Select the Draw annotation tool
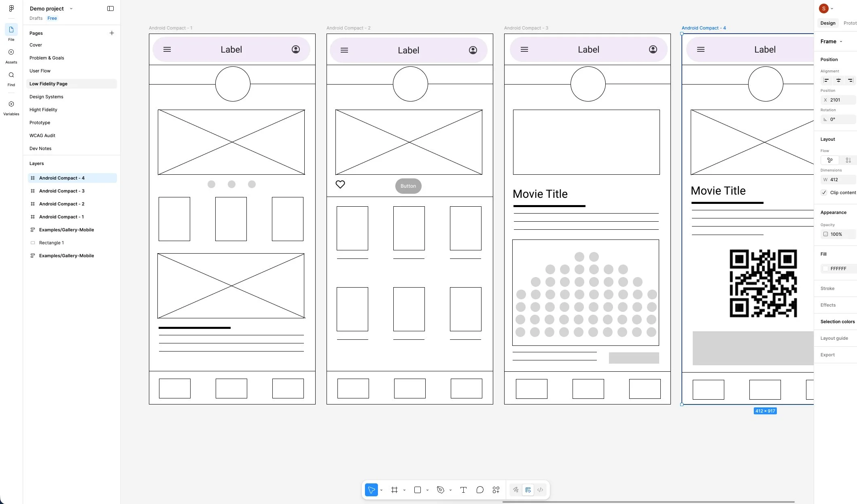The image size is (857, 504). tap(515, 490)
